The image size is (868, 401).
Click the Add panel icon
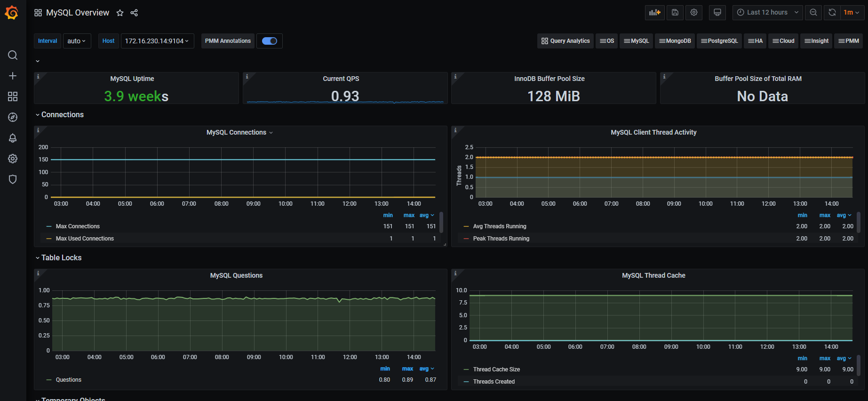(654, 13)
